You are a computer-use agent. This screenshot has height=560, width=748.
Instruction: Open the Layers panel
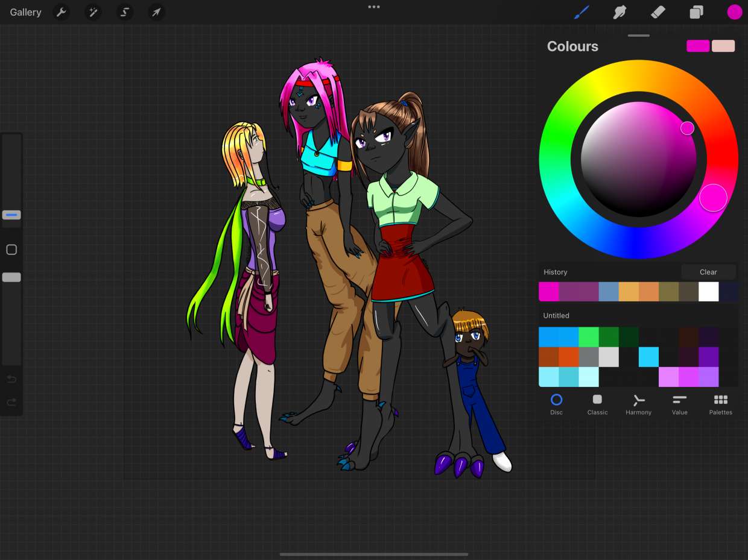point(696,12)
